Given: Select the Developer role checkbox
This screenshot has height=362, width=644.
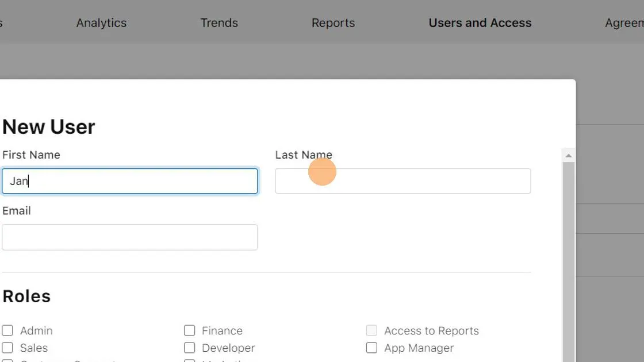Looking at the screenshot, I should pos(190,348).
